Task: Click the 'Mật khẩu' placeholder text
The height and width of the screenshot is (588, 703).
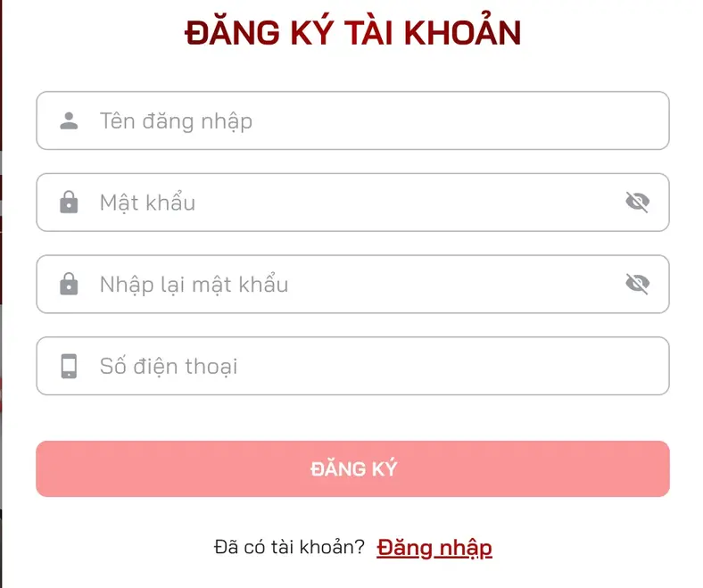Action: 147,203
